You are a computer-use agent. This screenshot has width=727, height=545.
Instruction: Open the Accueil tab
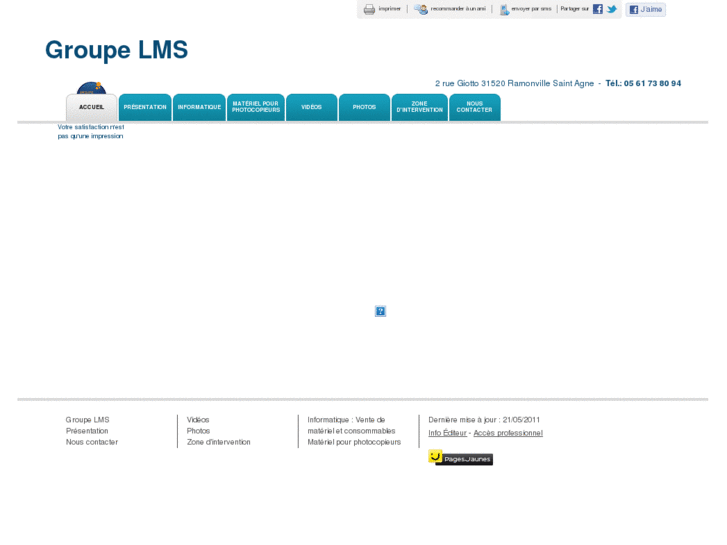tap(91, 107)
